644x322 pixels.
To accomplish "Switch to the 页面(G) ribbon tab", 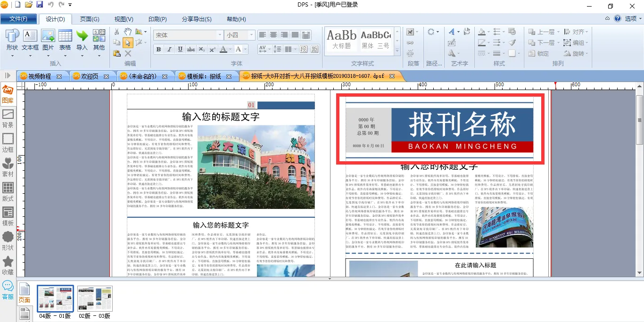I will [90, 19].
